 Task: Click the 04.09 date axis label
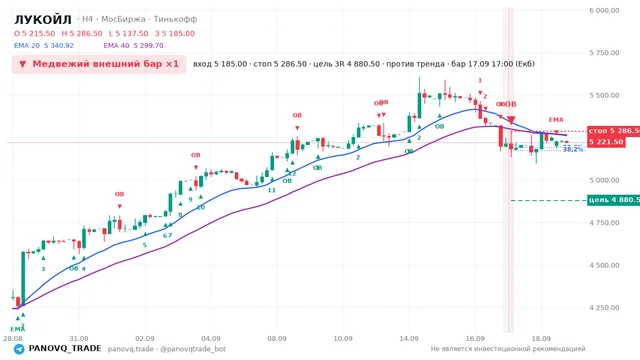pyautogui.click(x=211, y=339)
